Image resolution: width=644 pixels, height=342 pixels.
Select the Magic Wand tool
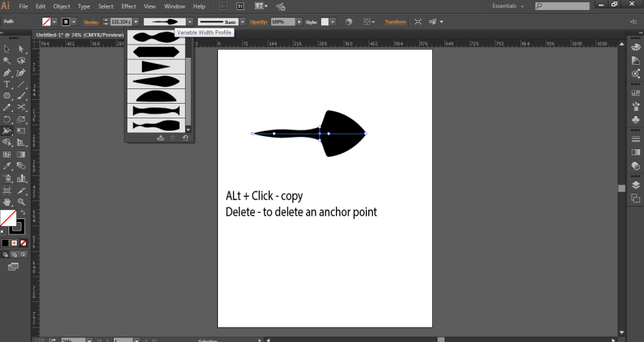(x=7, y=61)
